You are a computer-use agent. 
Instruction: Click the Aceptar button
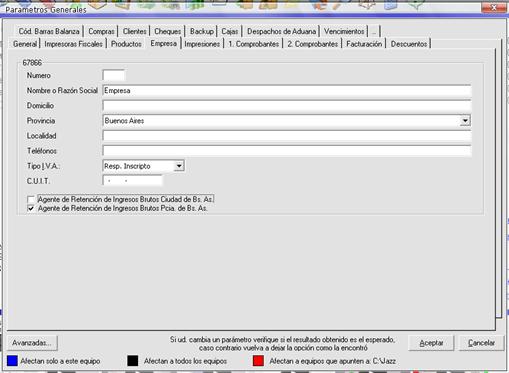[x=431, y=343]
